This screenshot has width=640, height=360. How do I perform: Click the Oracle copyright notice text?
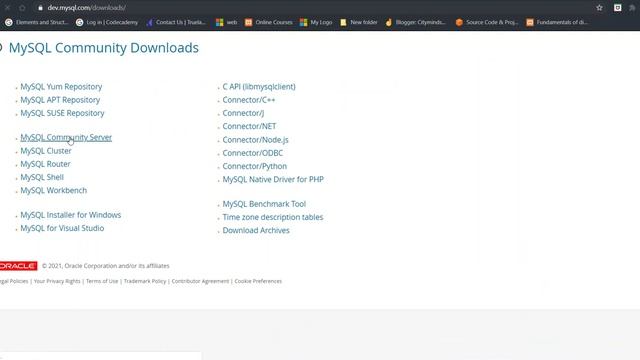[x=106, y=266]
